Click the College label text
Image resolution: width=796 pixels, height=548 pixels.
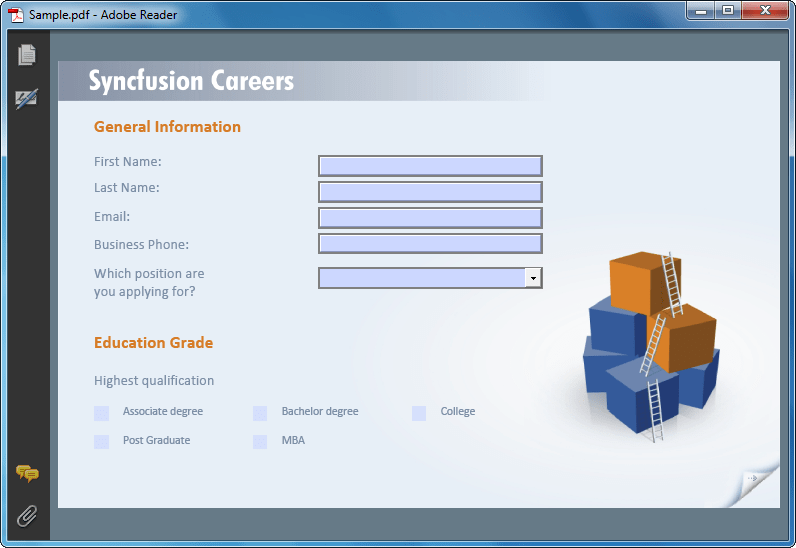[x=458, y=411]
